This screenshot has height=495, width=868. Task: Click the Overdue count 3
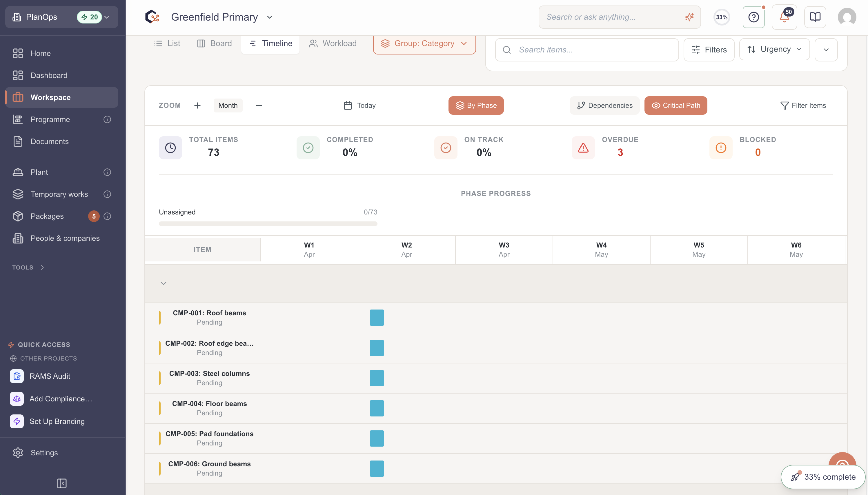click(620, 152)
